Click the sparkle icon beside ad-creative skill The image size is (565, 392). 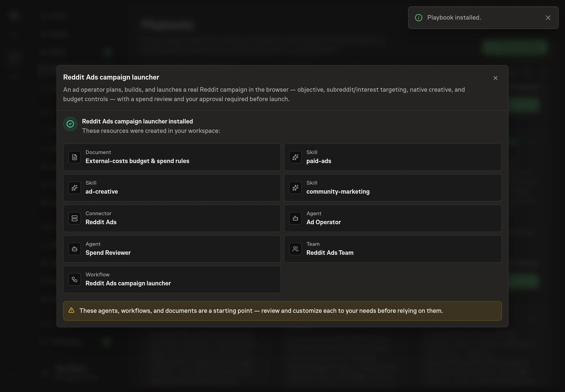75,188
